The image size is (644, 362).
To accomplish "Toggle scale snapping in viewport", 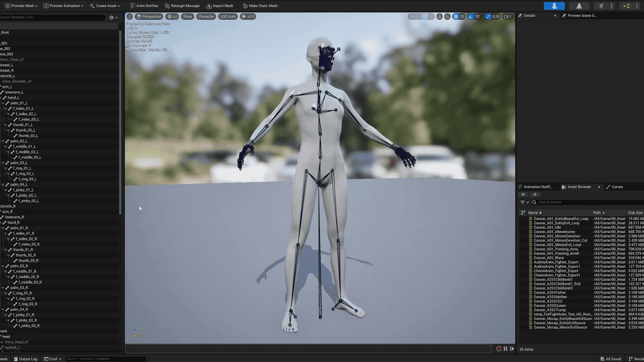I will tap(488, 17).
